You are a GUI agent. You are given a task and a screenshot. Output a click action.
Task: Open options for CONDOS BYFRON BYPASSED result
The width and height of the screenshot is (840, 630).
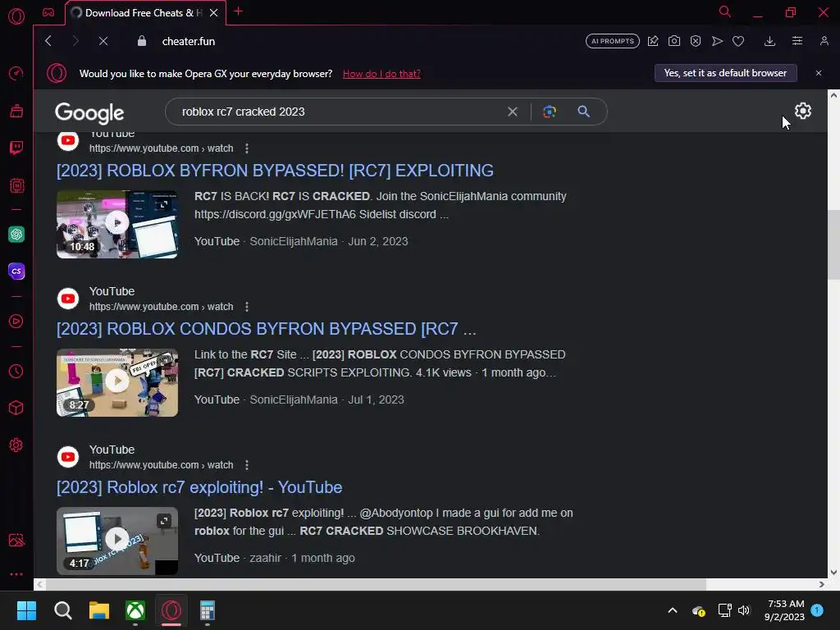246,307
